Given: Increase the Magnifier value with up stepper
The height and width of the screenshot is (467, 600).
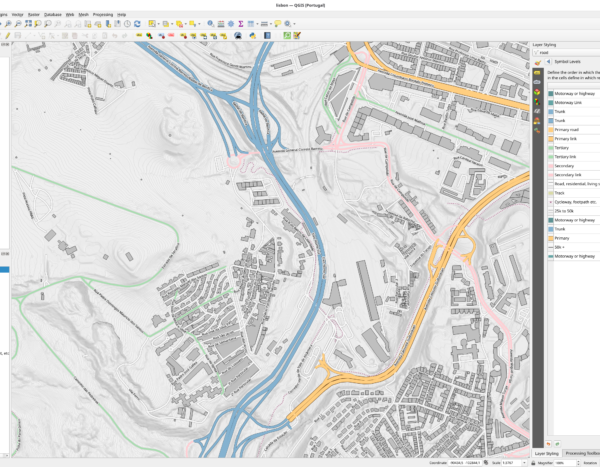Looking at the screenshot, I should coord(578,461).
